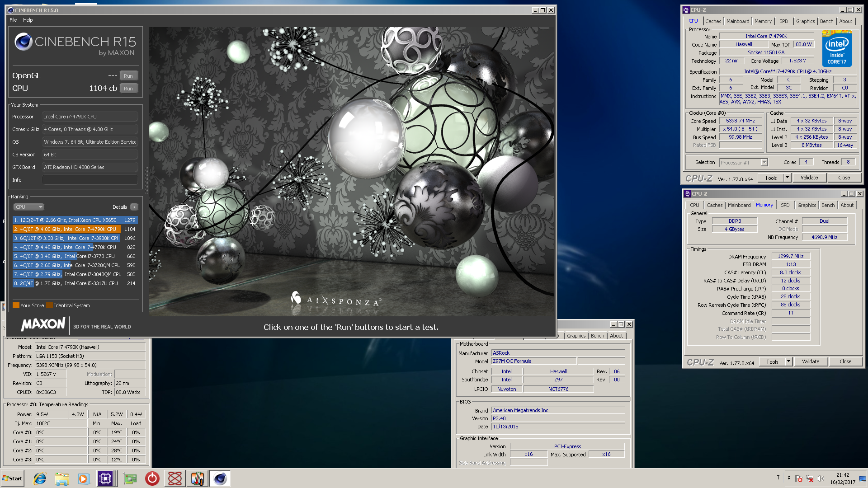The image size is (868, 488).
Task: Switch to Mainboard tab in top CPU-Z window
Action: click(x=738, y=21)
